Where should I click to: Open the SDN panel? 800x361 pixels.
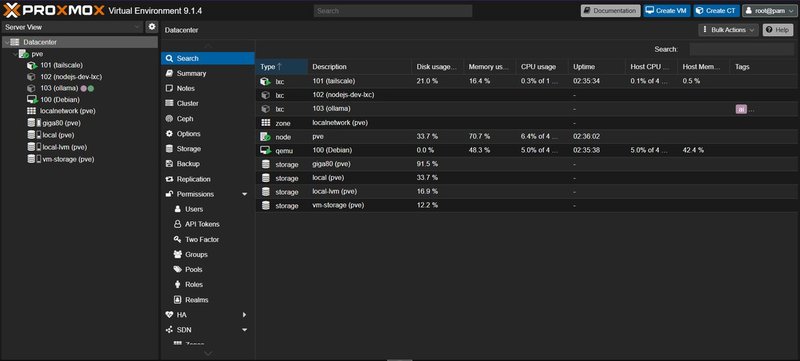point(208,330)
